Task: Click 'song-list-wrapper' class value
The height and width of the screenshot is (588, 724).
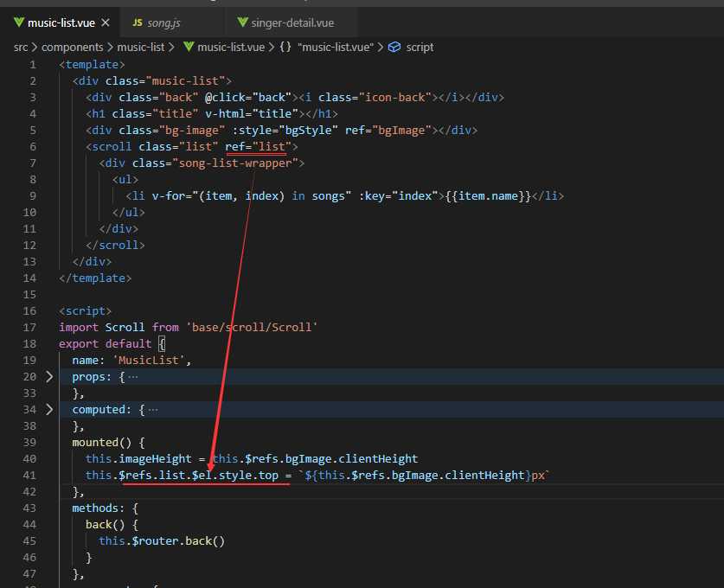Action: (235, 163)
